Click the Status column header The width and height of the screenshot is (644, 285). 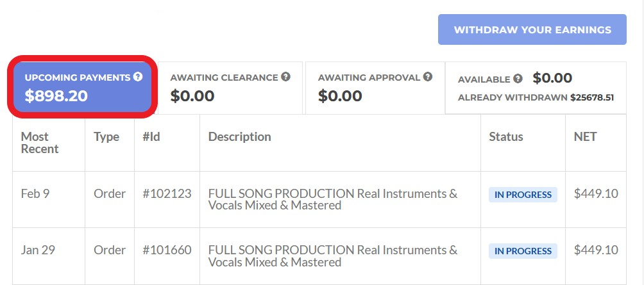pyautogui.click(x=505, y=136)
